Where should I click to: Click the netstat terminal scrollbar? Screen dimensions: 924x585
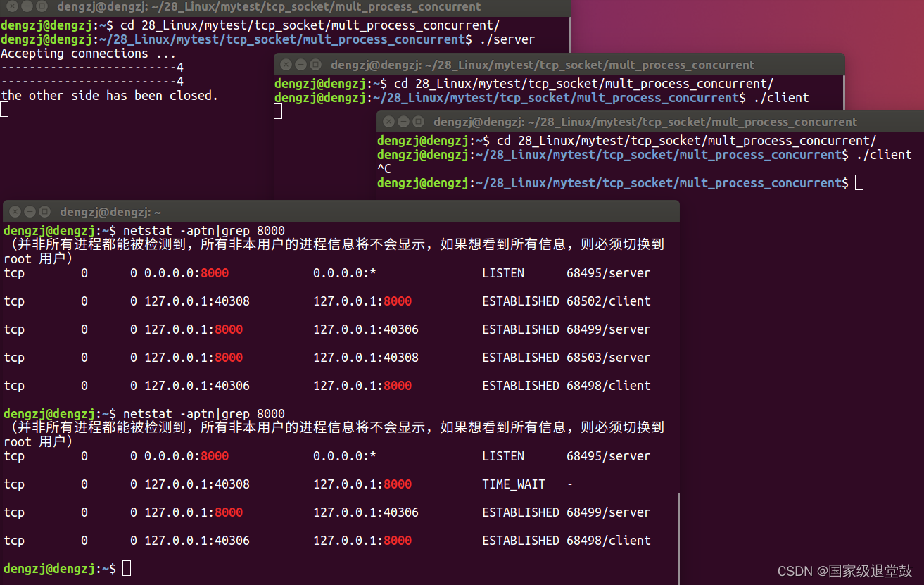click(x=679, y=539)
